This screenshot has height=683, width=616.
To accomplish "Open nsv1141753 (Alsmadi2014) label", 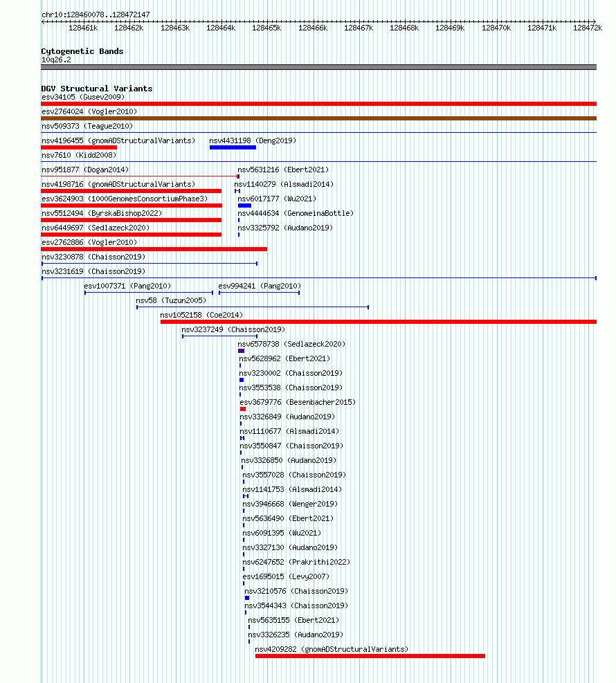I will point(292,490).
